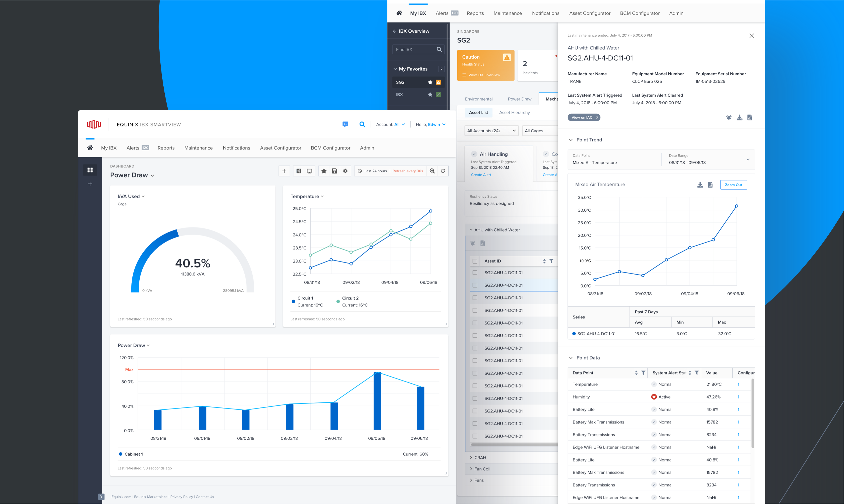
Task: Check the select-all Asset ID header checkbox
Action: [x=475, y=261]
